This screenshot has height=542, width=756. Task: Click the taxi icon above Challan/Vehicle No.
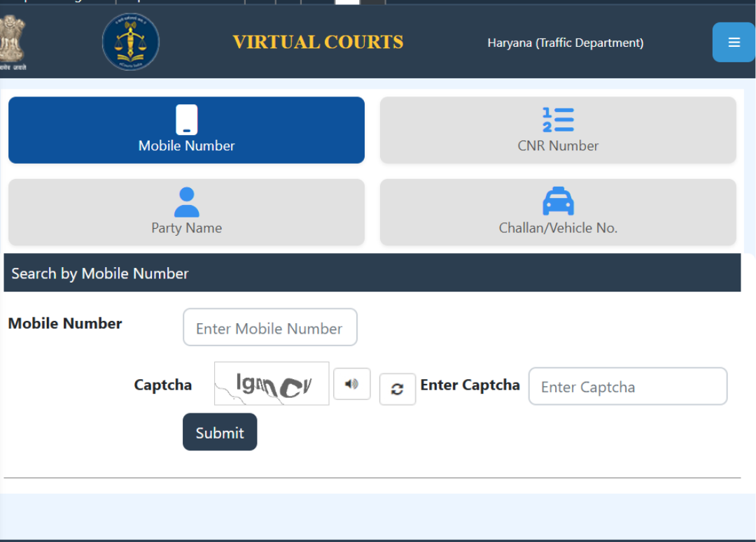click(558, 201)
